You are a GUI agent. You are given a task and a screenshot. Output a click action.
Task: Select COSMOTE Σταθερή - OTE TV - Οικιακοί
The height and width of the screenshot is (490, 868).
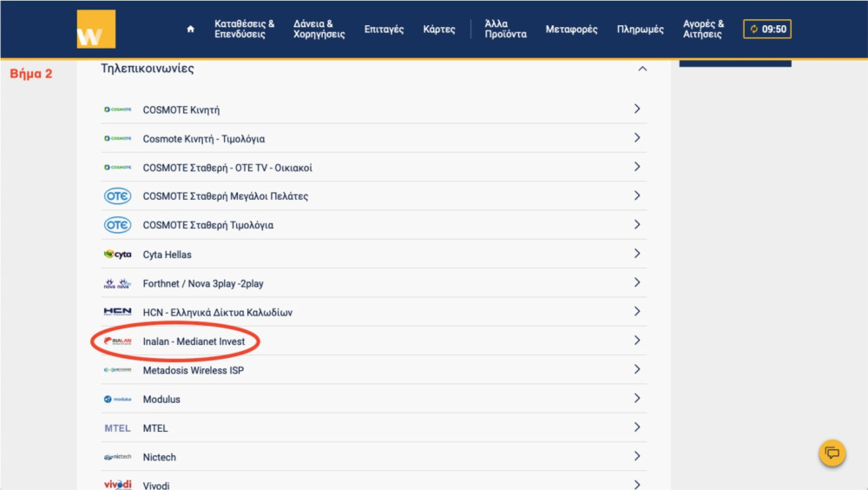[x=227, y=168]
